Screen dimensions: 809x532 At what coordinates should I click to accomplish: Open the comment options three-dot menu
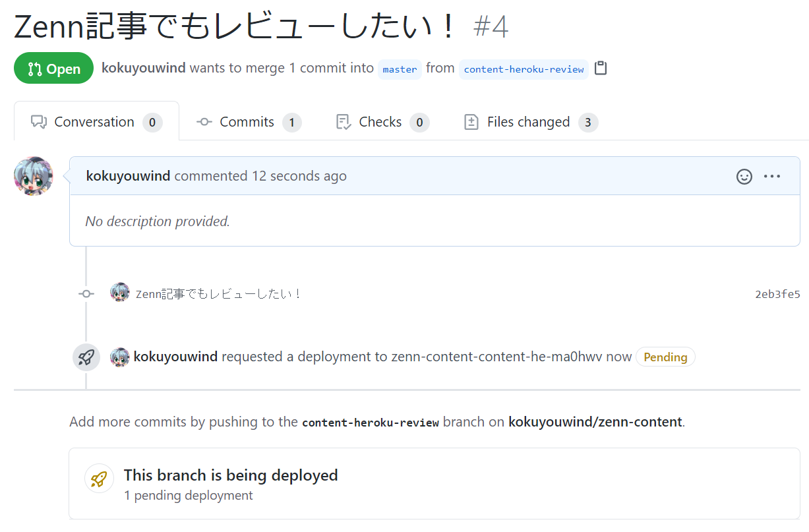click(x=771, y=177)
